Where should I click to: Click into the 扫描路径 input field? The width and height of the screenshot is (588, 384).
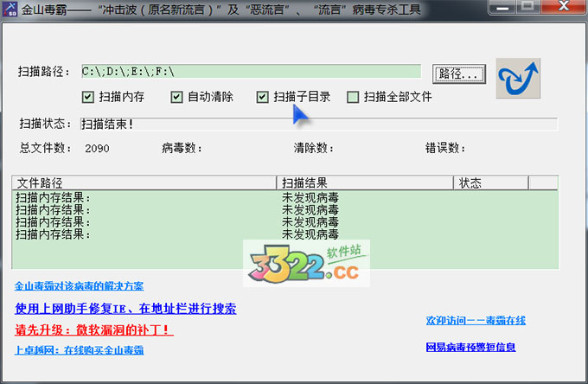[252, 71]
